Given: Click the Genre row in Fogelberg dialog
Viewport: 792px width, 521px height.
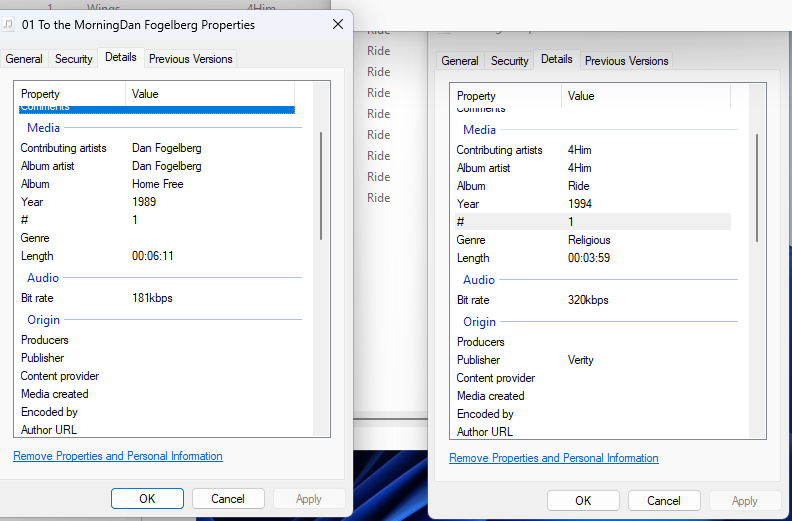Looking at the screenshot, I should pos(157,238).
